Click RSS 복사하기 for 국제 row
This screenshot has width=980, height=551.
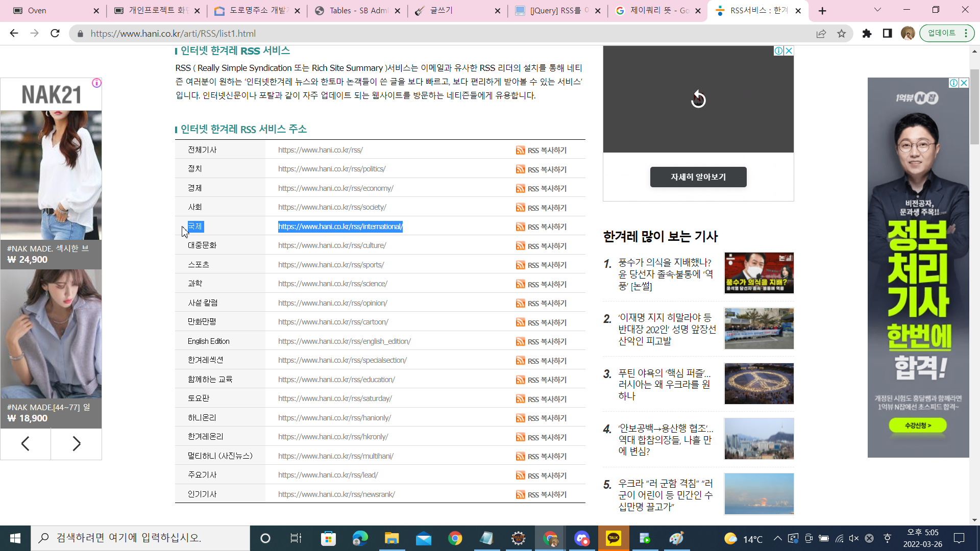[x=541, y=227]
